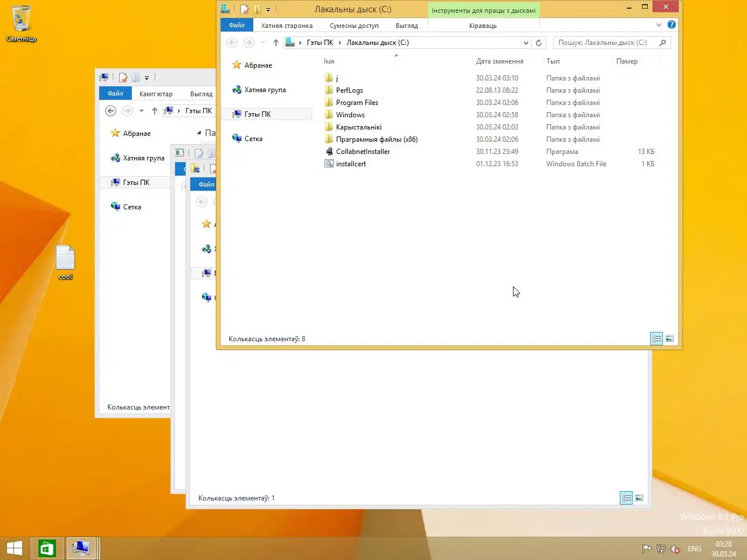Click up arrow in the Камп'ютар window

(x=155, y=111)
